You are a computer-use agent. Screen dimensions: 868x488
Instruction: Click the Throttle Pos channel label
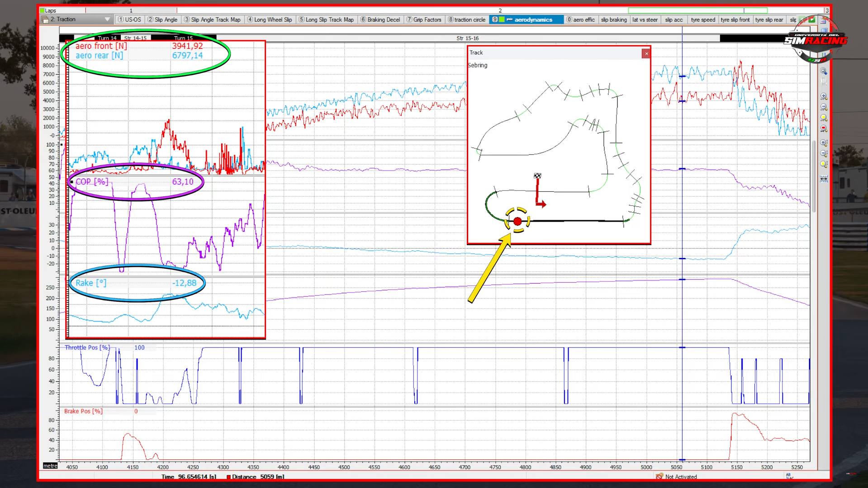point(87,347)
